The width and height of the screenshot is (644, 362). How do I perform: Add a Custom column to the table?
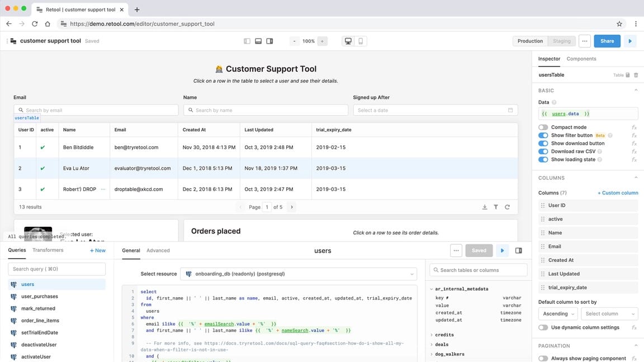coord(618,192)
